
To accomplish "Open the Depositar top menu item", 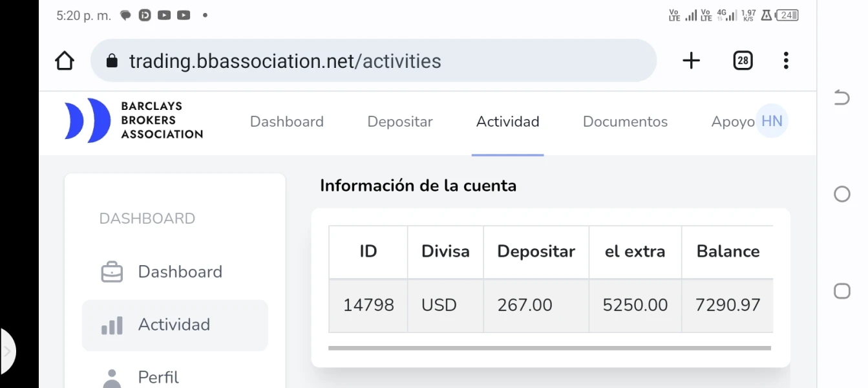I will (399, 122).
